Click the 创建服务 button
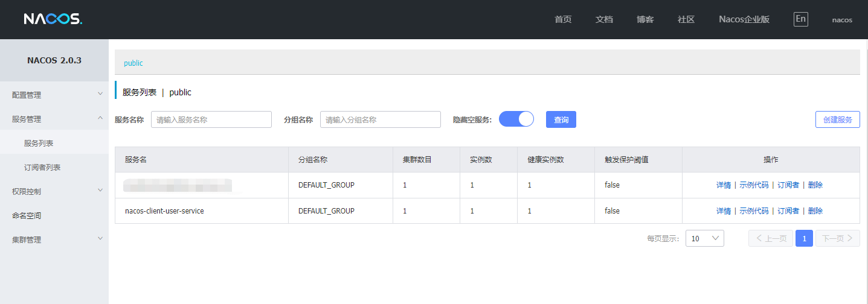868x304 pixels. click(838, 119)
